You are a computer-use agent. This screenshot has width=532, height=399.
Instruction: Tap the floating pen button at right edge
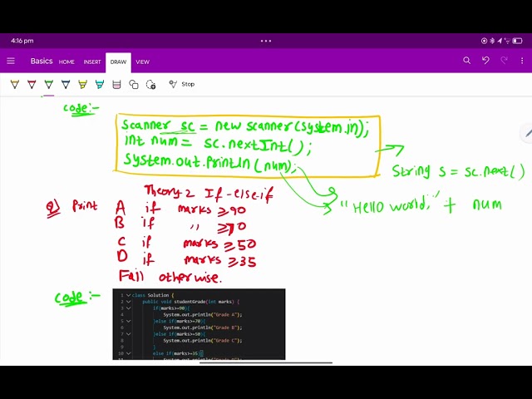pyautogui.click(x=526, y=134)
